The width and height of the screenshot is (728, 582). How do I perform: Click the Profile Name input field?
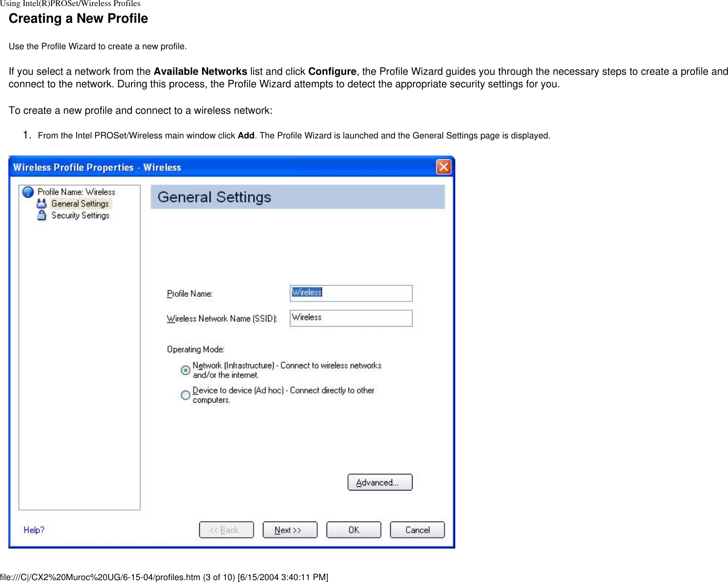[351, 293]
